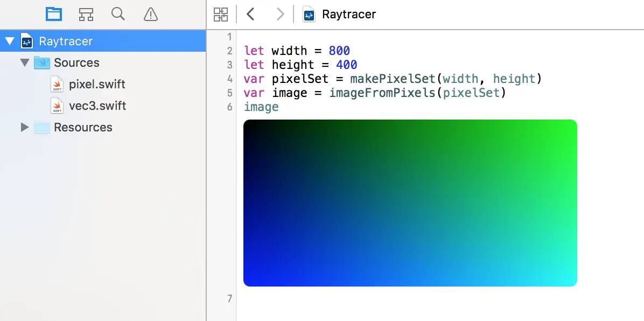The height and width of the screenshot is (321, 644).
Task: Open the Find navigator magnifying glass
Action: click(x=118, y=15)
